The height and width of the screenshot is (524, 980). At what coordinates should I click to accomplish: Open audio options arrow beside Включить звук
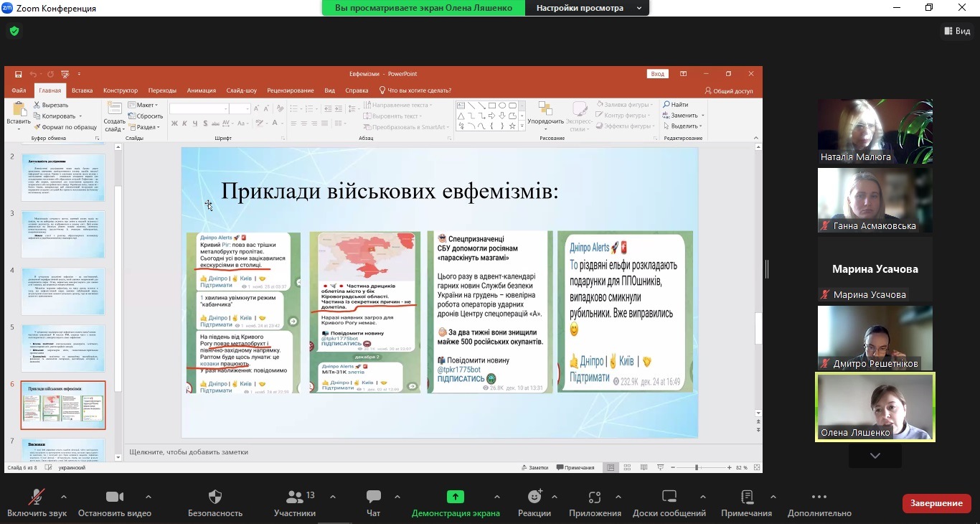[x=64, y=497]
